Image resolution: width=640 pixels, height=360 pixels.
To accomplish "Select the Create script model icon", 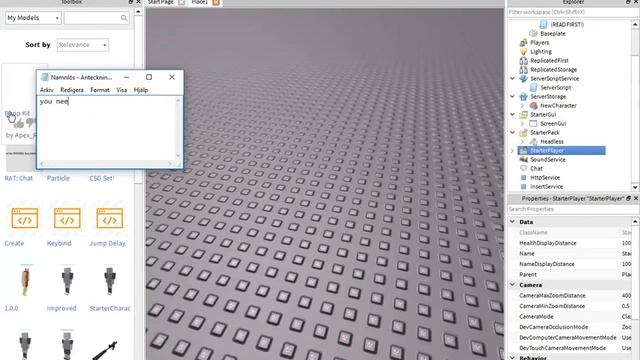I will point(24,218).
